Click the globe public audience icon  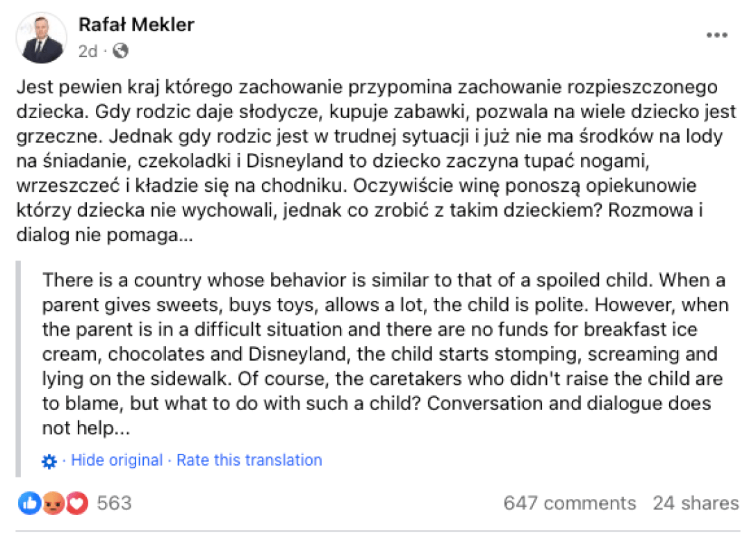coord(120,51)
